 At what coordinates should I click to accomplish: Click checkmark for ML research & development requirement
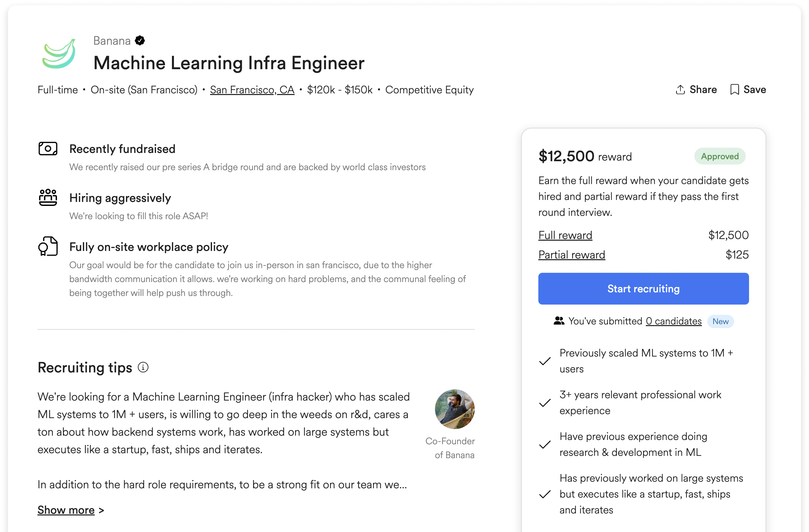[545, 444]
